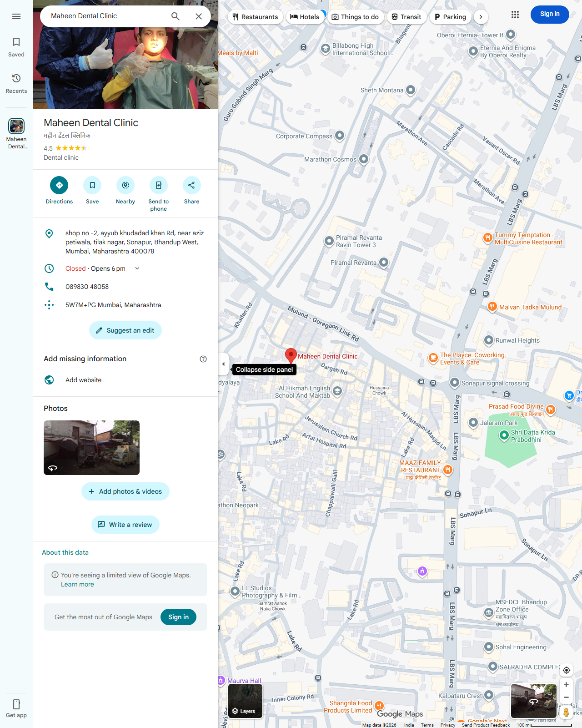Screen dimensions: 582x728
Task: Select Street View pegman
Action: [x=567, y=712]
